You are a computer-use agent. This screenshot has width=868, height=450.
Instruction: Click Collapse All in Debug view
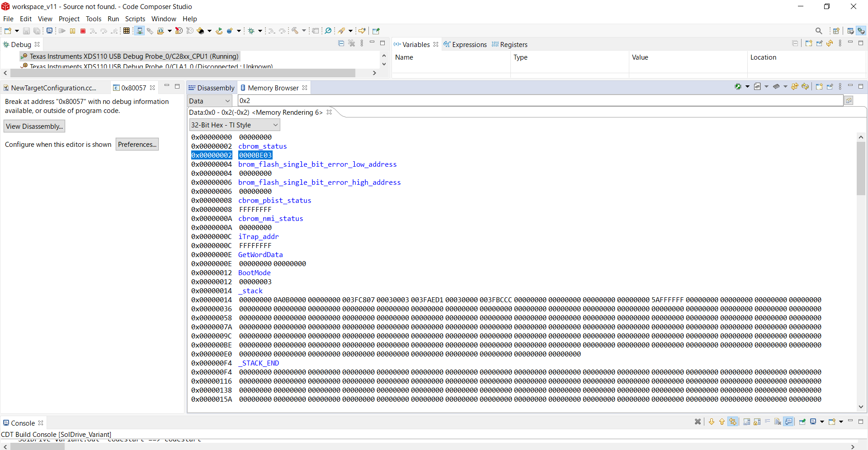[341, 43]
